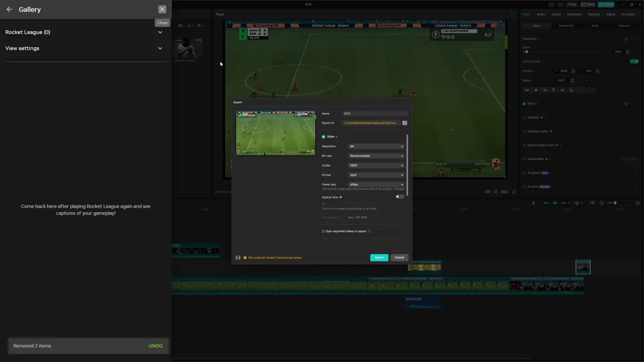Cancel the export dialog
This screenshot has width=644, height=362.
[x=399, y=257]
